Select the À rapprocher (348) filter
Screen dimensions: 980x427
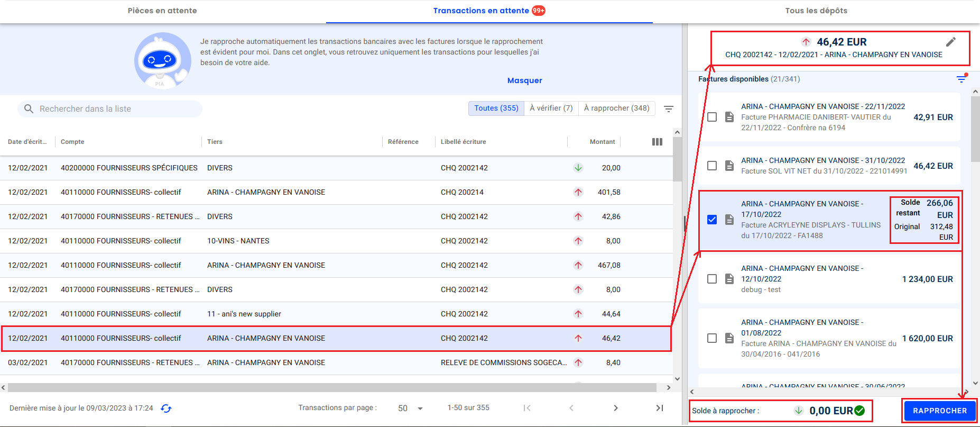coord(617,108)
